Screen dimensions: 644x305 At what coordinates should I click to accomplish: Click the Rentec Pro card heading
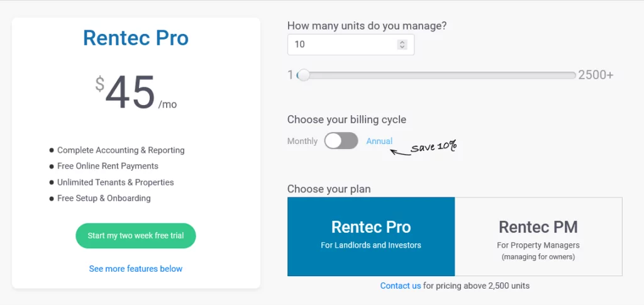pyautogui.click(x=136, y=38)
